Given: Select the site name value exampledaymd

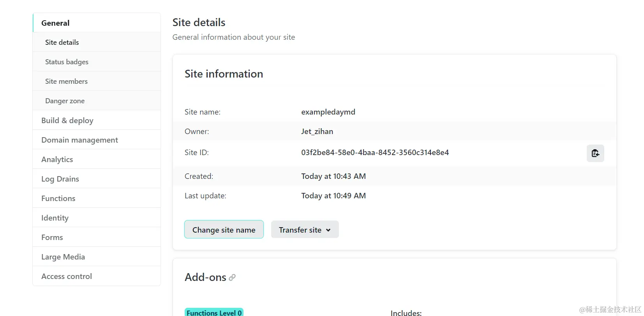Looking at the screenshot, I should [328, 112].
